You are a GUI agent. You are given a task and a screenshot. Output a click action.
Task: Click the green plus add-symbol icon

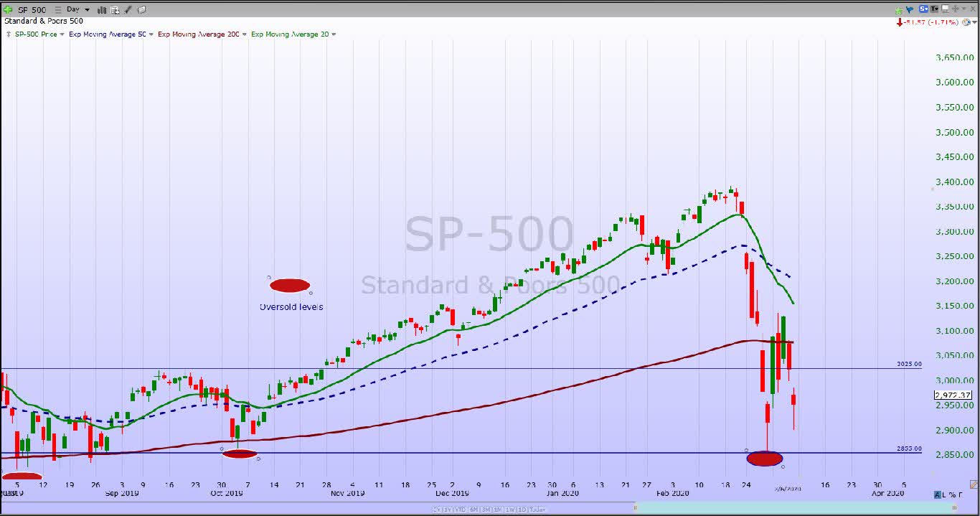8,10
